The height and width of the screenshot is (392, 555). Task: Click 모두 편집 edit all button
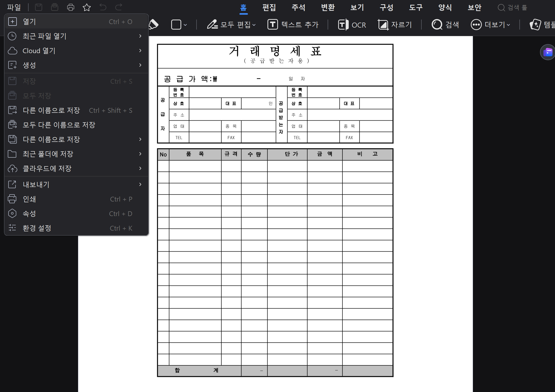click(x=231, y=25)
